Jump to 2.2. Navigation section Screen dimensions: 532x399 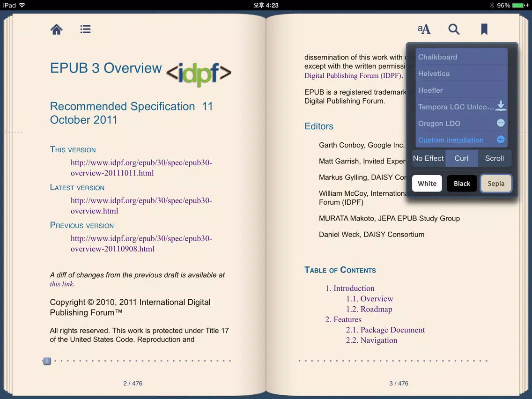371,340
